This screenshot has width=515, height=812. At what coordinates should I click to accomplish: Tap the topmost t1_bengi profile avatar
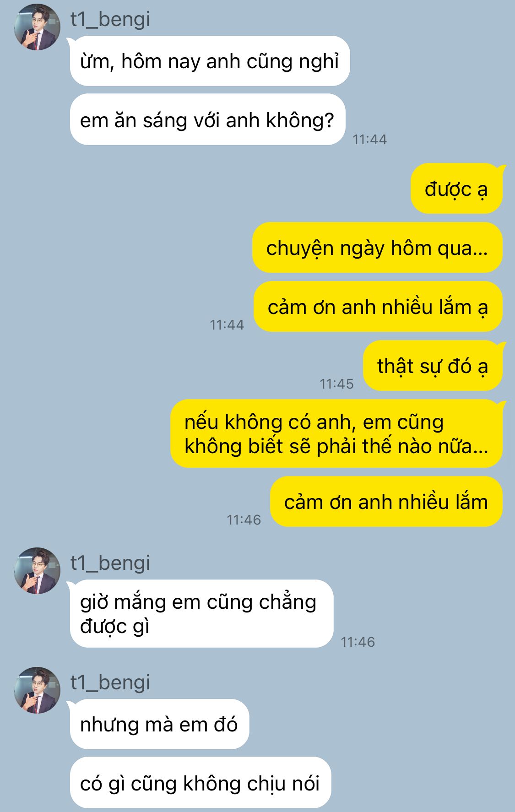pyautogui.click(x=37, y=27)
